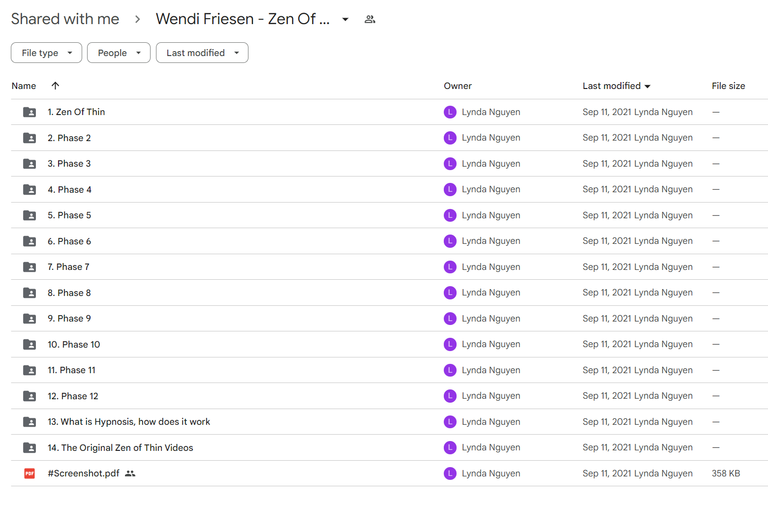The height and width of the screenshot is (532, 768).
Task: Select the 7. Phase 7 folder name
Action: point(68,267)
